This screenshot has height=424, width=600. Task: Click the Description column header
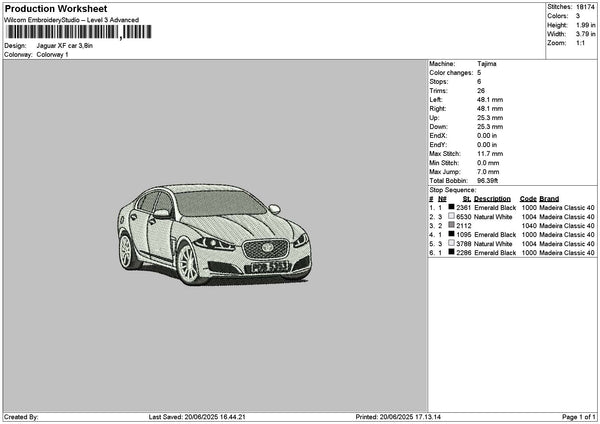point(492,198)
